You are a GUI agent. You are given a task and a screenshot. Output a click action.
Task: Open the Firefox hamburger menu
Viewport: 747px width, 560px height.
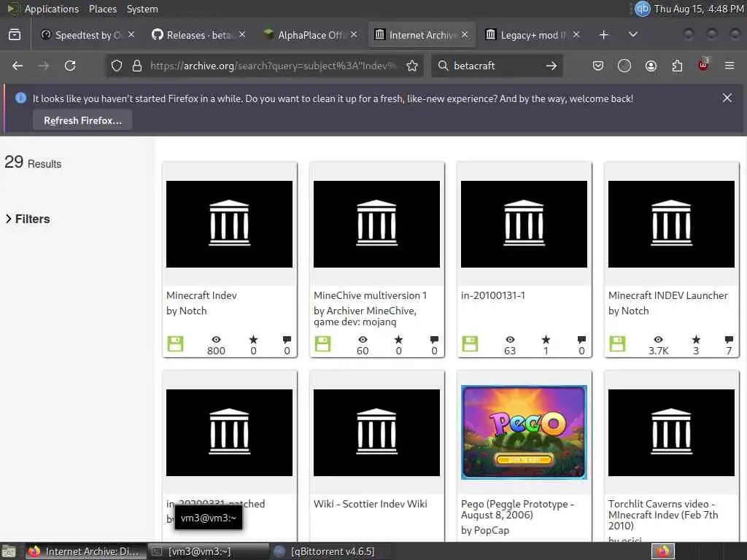[x=729, y=65]
